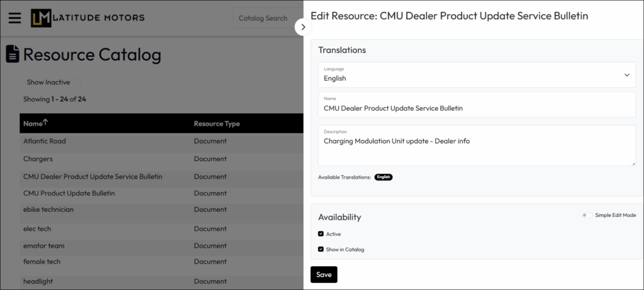Viewport: 644px width, 290px height.
Task: Open the hamburger navigation menu
Action: coord(15,18)
